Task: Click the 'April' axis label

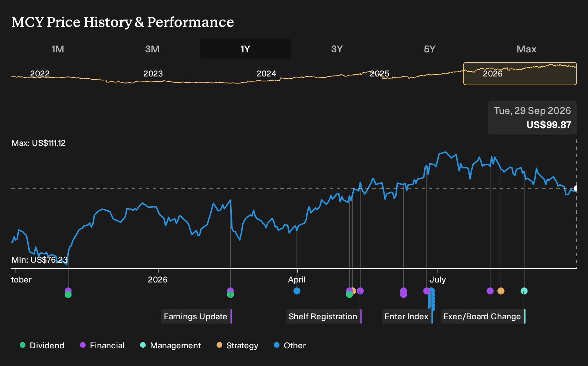Action: 297,280
